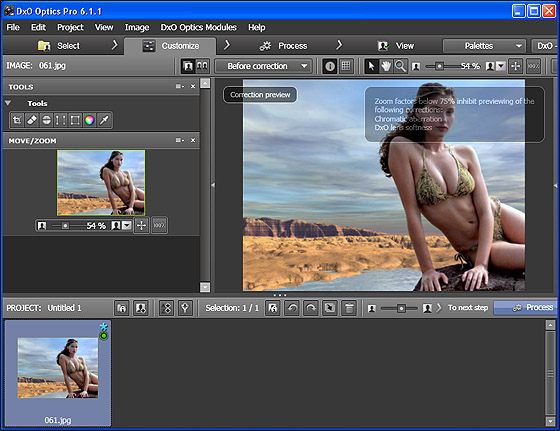Viewport: 560px width, 431px height.
Task: Click the project info icon beside Untitled 1
Action: [x=121, y=308]
